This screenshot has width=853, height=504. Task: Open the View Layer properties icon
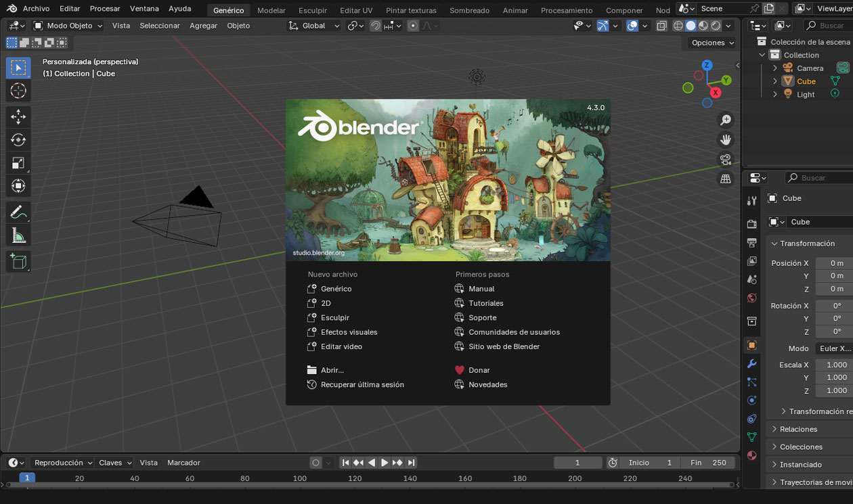point(751,260)
